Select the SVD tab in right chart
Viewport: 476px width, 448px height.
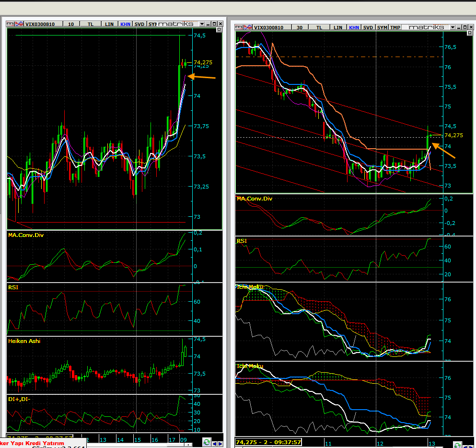coord(368,27)
